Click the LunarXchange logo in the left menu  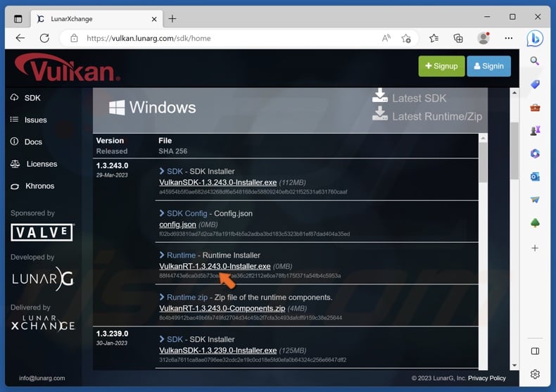pyautogui.click(x=43, y=322)
